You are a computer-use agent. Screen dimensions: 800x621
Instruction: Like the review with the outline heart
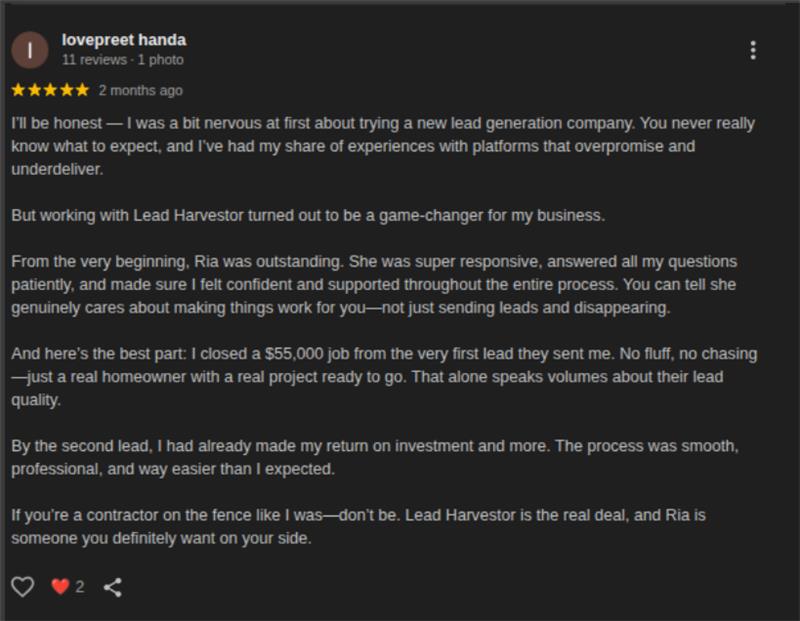point(22,587)
